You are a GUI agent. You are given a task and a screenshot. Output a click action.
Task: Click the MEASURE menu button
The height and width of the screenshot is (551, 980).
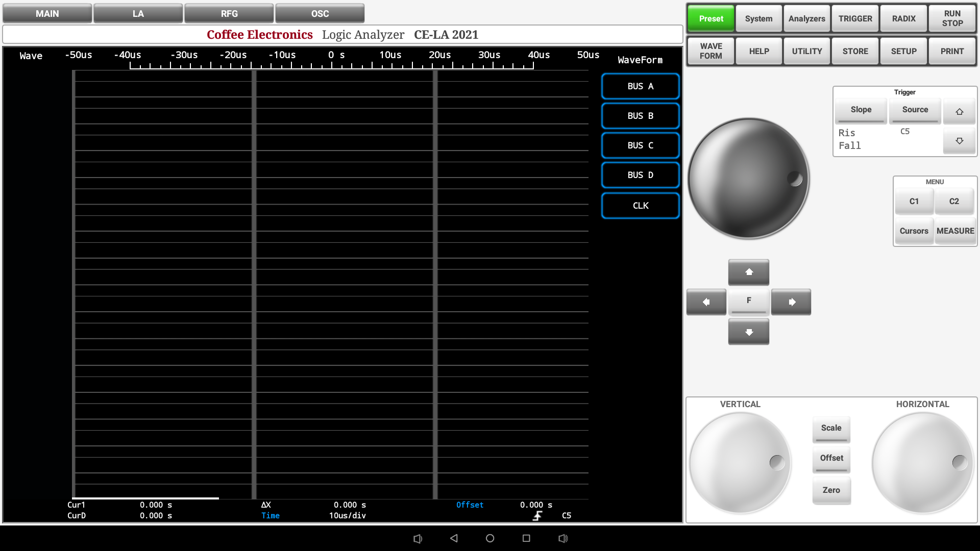[955, 231]
